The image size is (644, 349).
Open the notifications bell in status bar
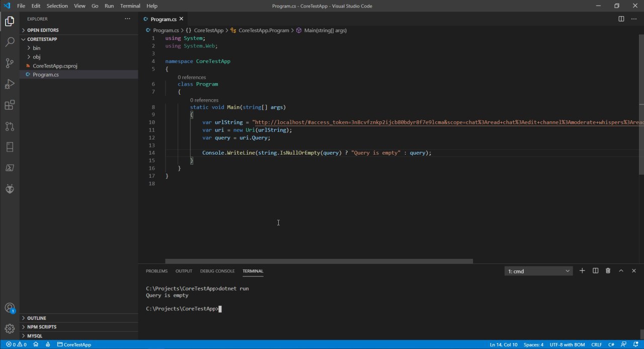point(635,344)
